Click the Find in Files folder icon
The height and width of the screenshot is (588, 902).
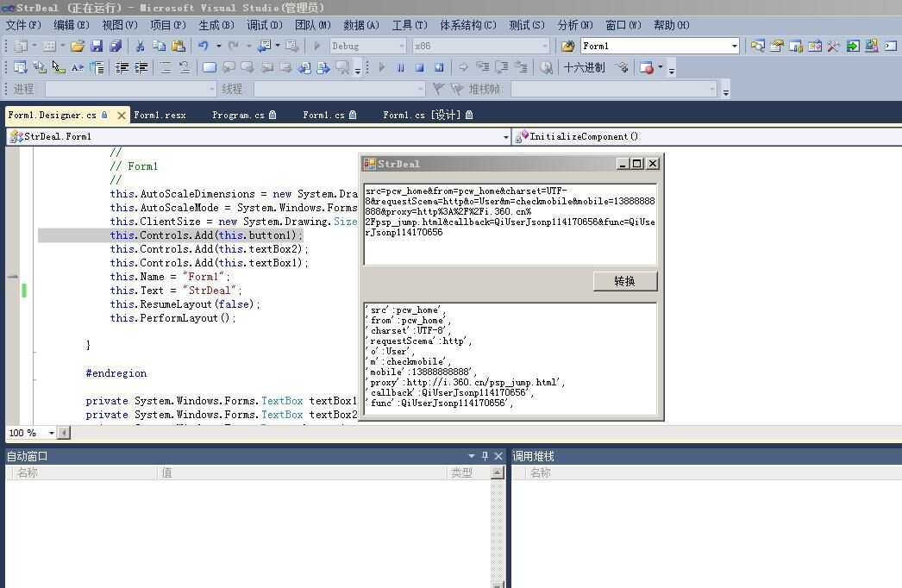(x=567, y=46)
